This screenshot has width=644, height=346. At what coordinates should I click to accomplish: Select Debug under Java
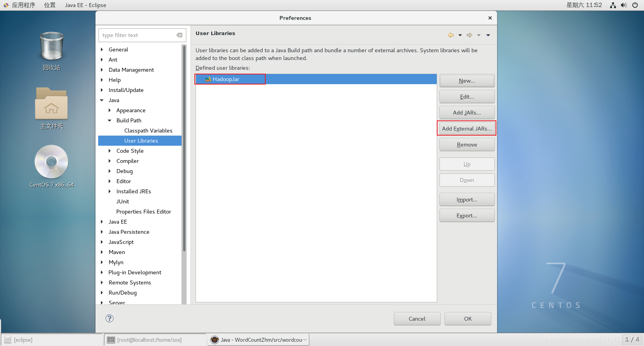coord(124,171)
